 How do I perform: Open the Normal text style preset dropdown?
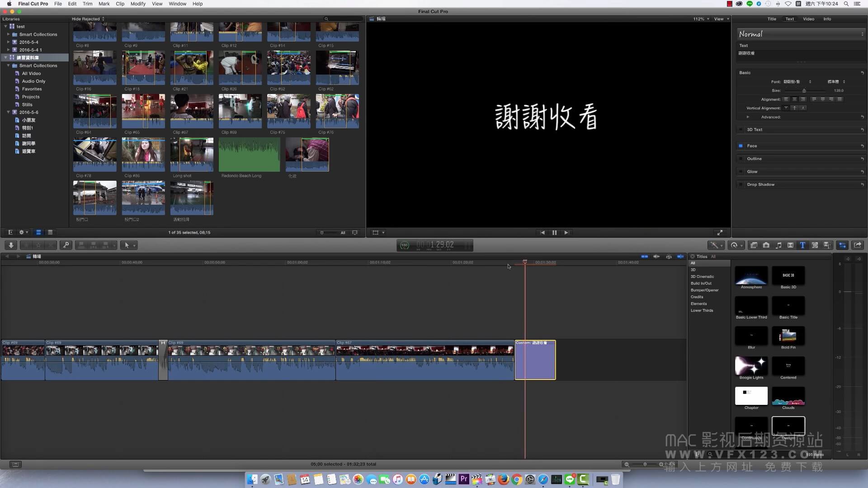[x=801, y=34]
